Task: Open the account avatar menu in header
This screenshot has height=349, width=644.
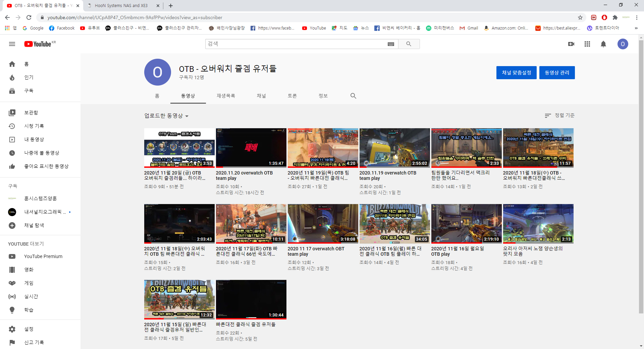Action: [623, 44]
